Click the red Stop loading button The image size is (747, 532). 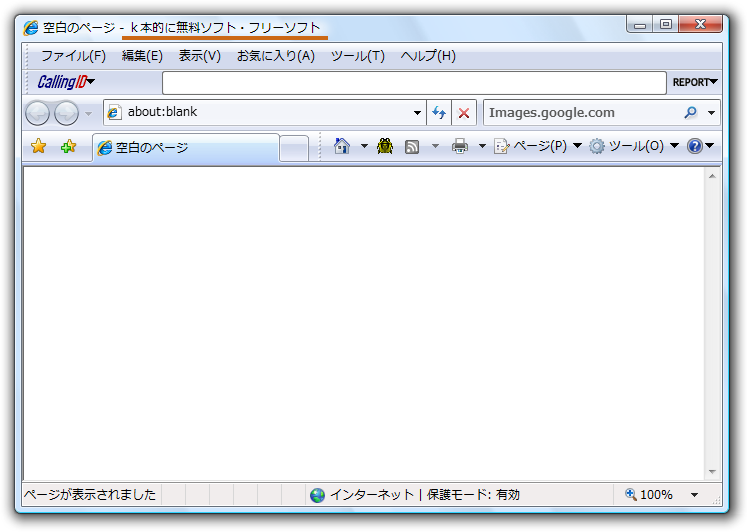(464, 113)
